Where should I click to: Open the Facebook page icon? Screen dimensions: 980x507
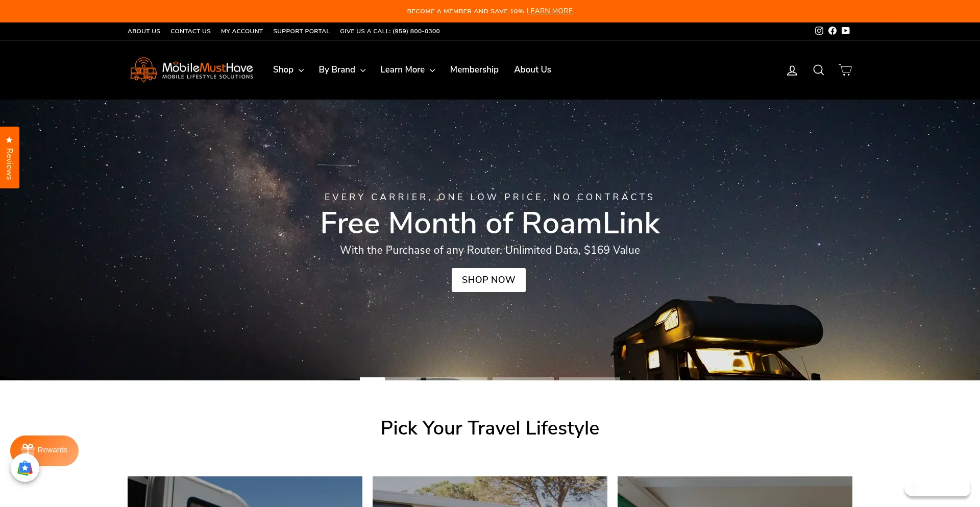coord(832,31)
